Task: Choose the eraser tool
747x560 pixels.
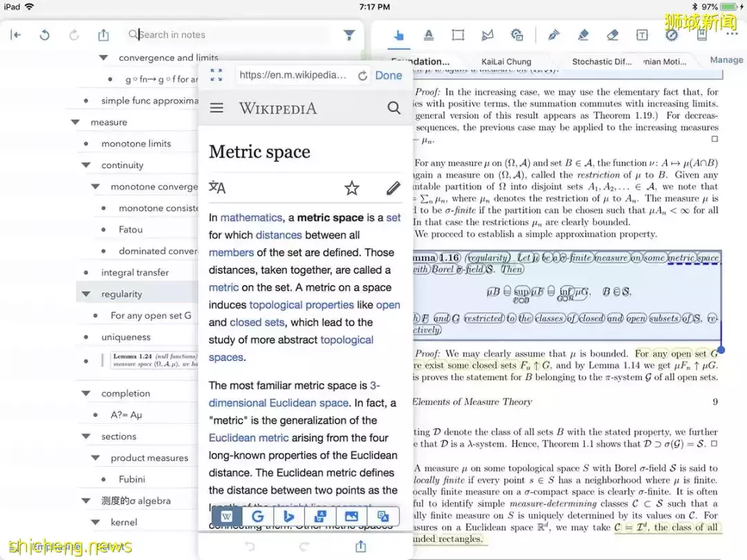Action: coord(612,35)
